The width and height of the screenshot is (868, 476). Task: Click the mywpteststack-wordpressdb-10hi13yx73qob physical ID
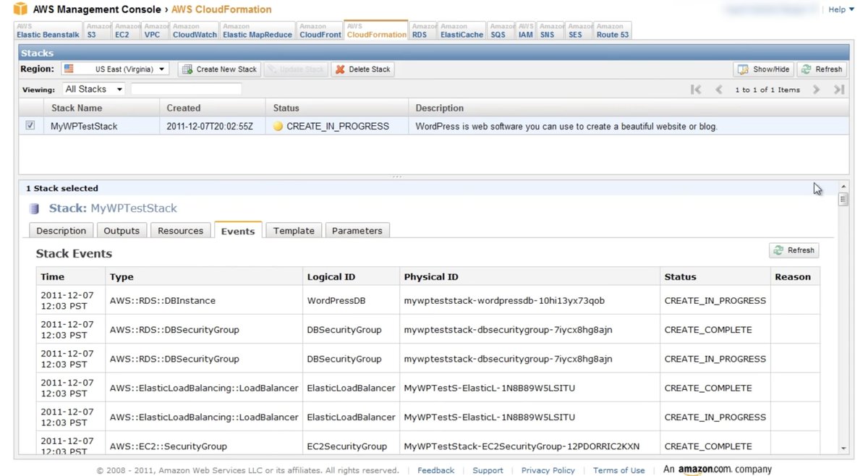504,300
